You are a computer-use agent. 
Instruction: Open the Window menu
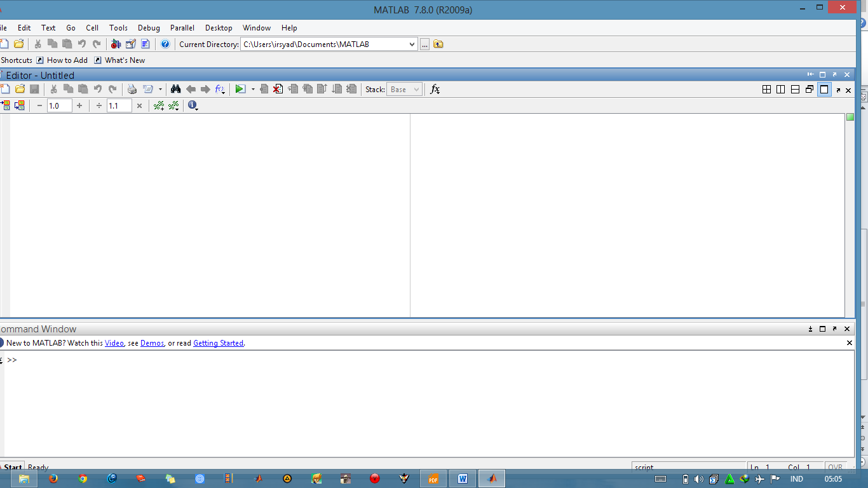click(257, 28)
